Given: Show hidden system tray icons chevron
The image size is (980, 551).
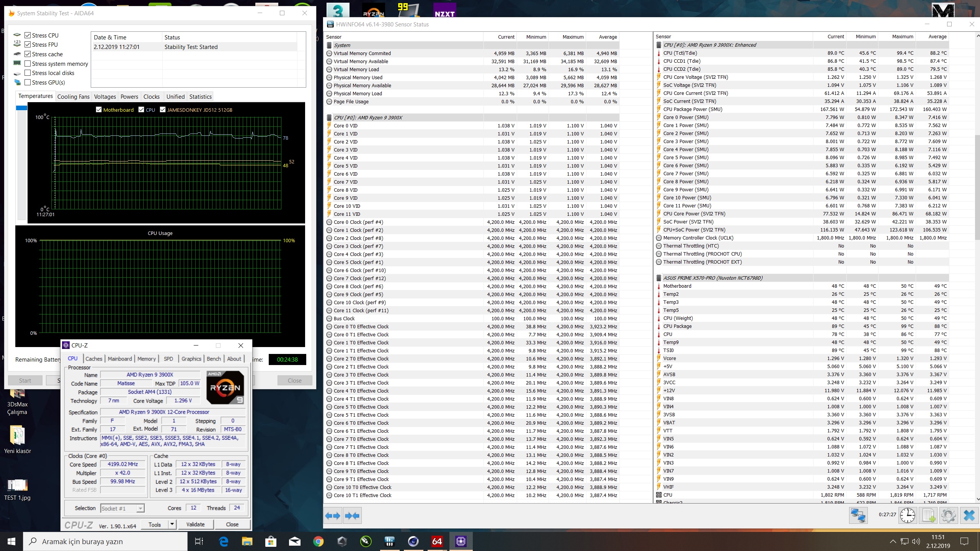Looking at the screenshot, I should pyautogui.click(x=893, y=541).
